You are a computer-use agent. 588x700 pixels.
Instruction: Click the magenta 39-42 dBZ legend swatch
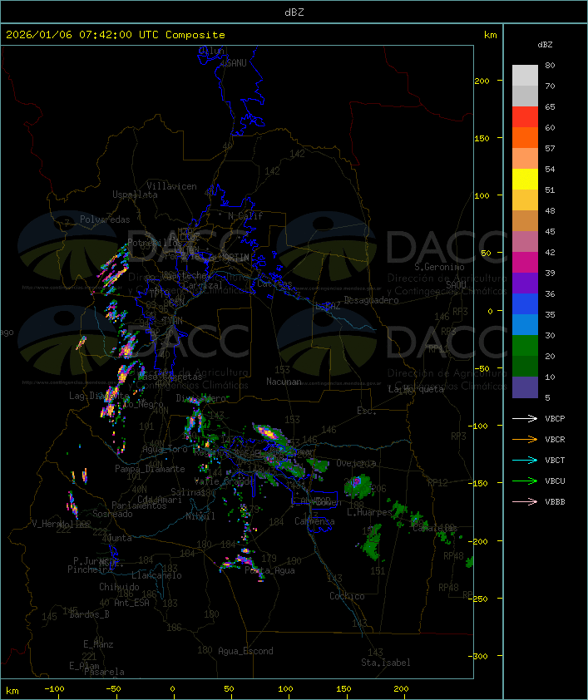tap(525, 263)
